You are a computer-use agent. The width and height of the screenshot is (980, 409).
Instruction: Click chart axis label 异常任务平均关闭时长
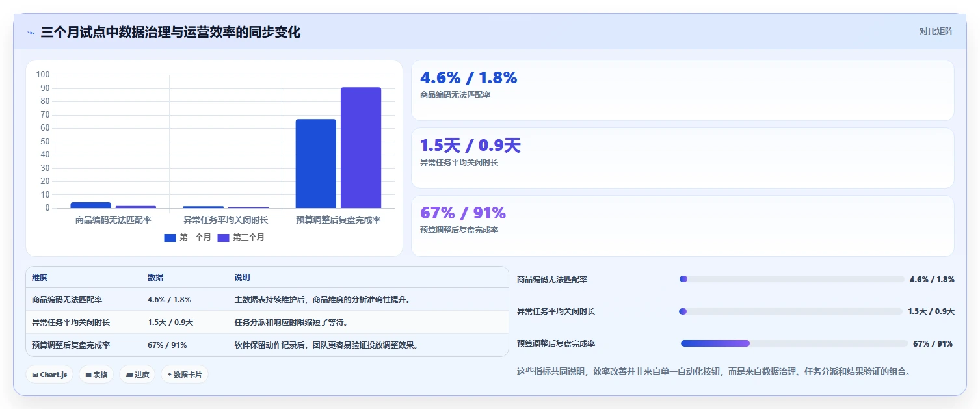click(226, 220)
